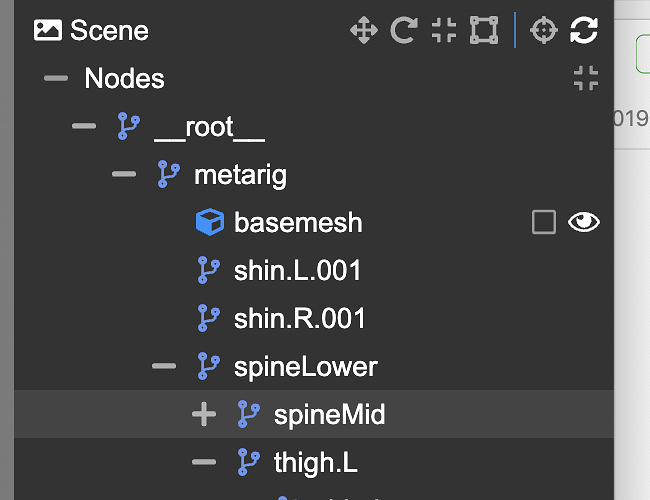The width and height of the screenshot is (650, 500).
Task: Click the collapse-all icon beside Nodes
Action: 586,78
